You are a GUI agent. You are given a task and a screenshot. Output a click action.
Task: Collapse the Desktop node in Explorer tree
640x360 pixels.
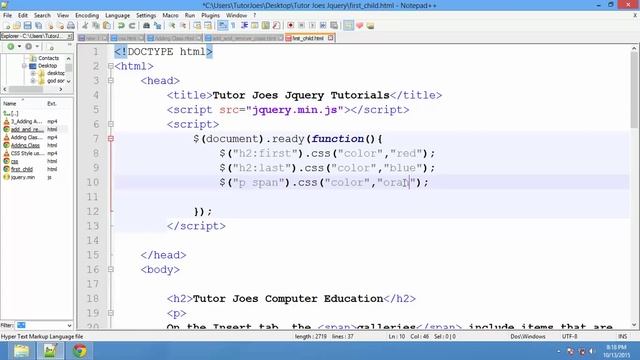coord(24,66)
